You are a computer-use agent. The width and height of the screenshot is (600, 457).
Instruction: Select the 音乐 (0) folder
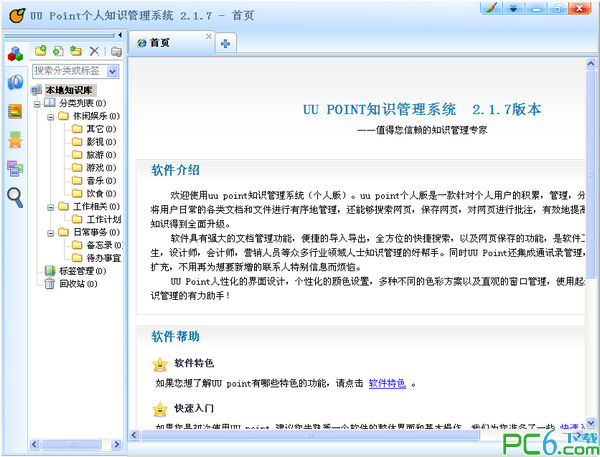coord(101,181)
